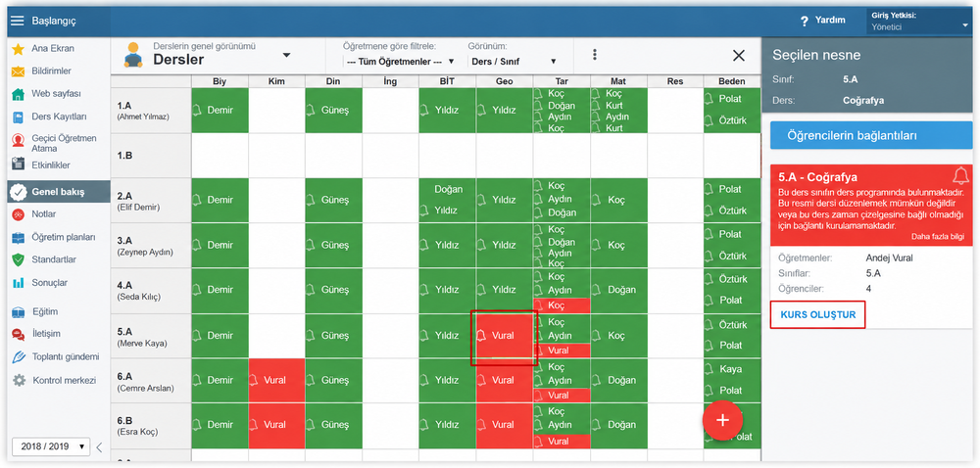Viewport: 980px width, 468px height.
Task: Open the Ders / Sınıf view dropdown
Action: 513,62
